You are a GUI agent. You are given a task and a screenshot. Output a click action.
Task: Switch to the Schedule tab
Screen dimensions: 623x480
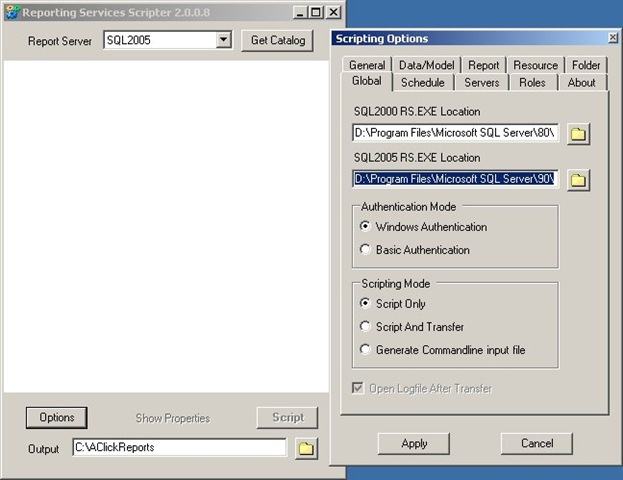[x=423, y=83]
